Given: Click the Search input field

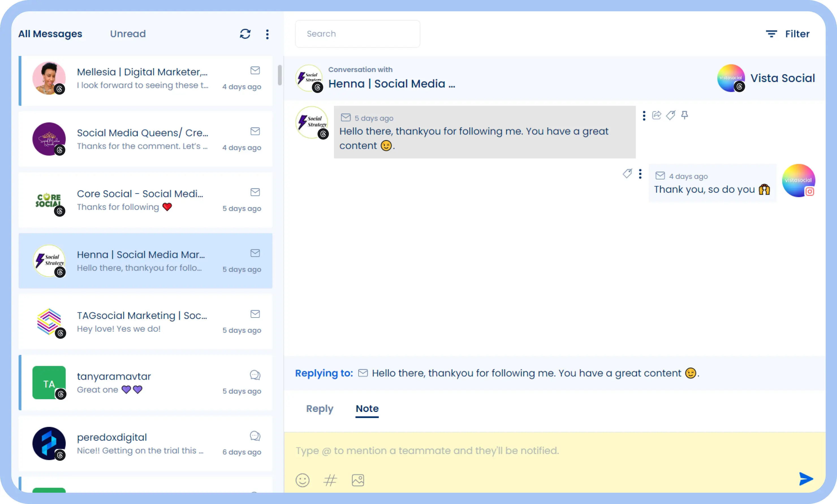Looking at the screenshot, I should (x=357, y=33).
